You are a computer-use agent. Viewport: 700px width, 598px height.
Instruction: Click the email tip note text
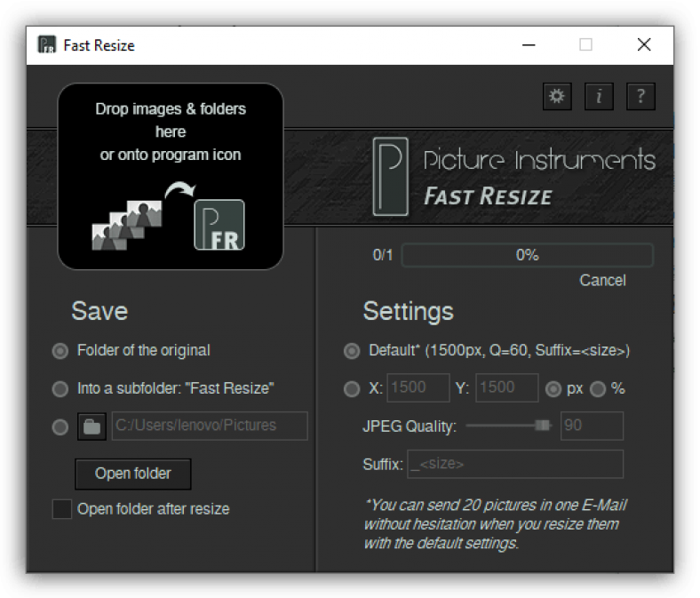coord(496,524)
